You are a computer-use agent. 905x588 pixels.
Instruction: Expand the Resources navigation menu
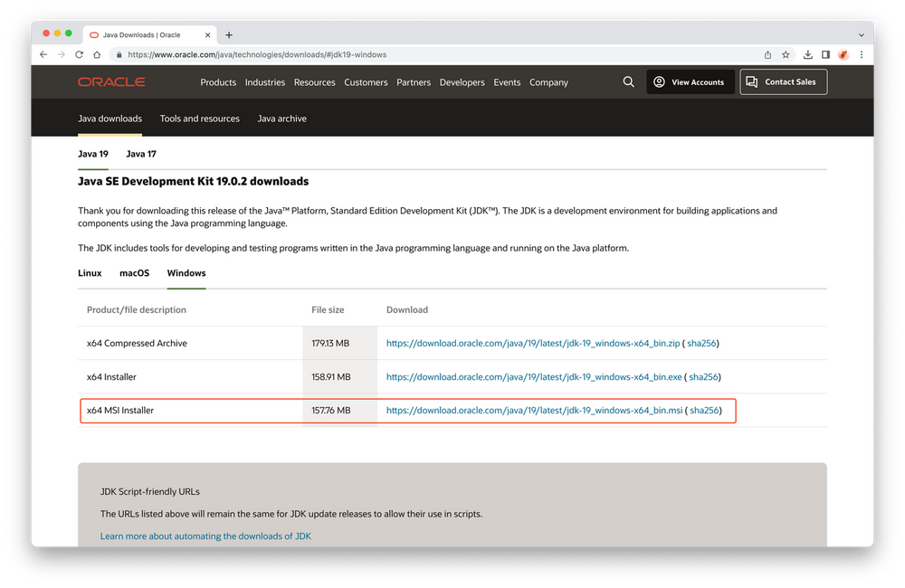click(314, 82)
